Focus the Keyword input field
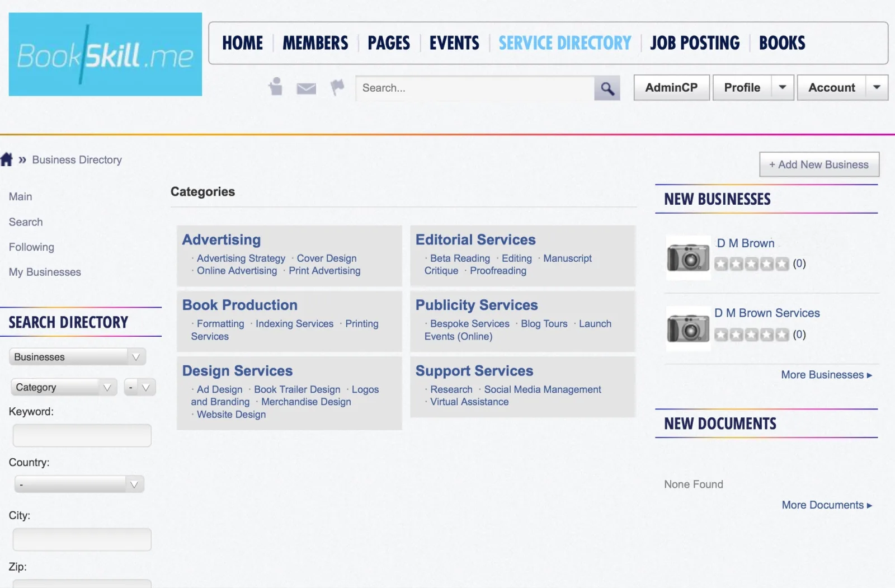This screenshot has height=588, width=895. [x=82, y=435]
